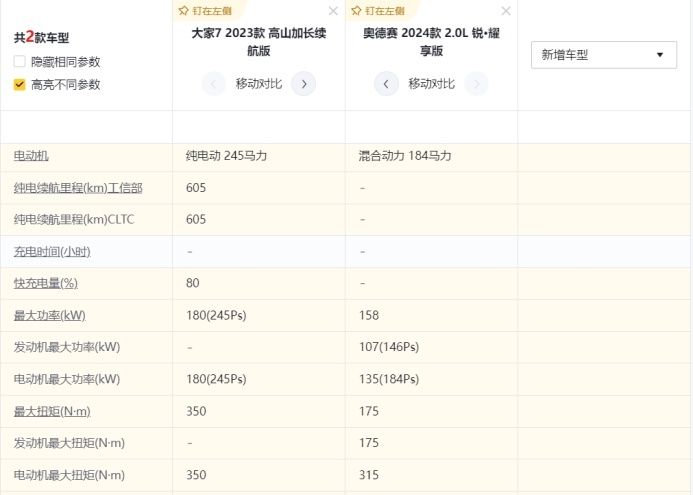Click 移动对比 label under 大家7

click(x=259, y=84)
